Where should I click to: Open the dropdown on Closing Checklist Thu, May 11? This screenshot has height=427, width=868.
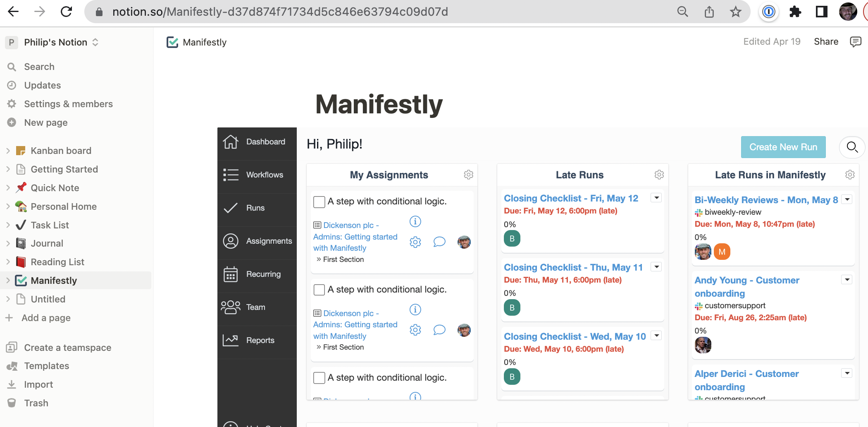pos(656,267)
